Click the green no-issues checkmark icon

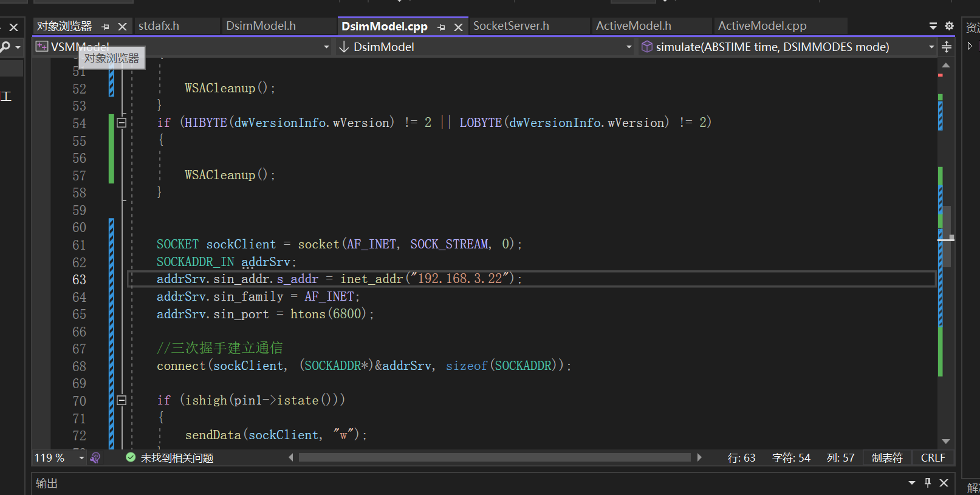click(131, 457)
